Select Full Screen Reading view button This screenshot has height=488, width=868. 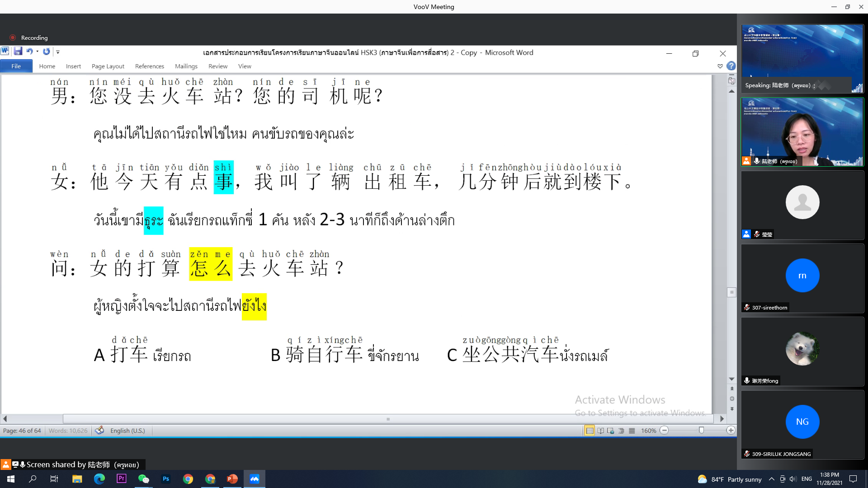(600, 431)
